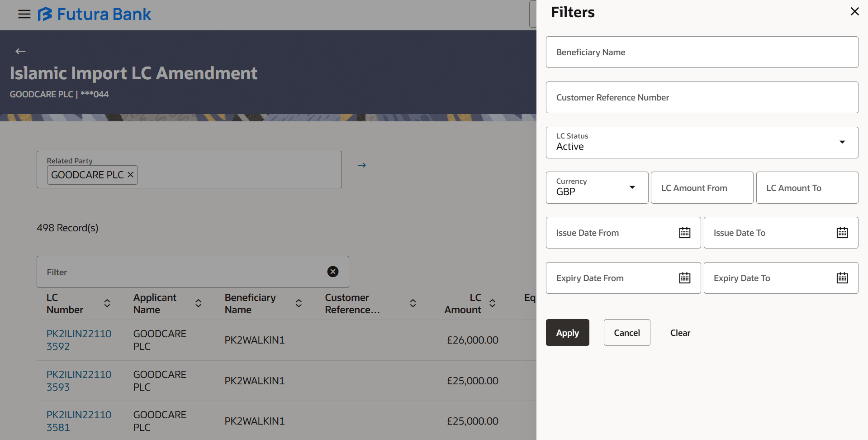
Task: Focus the LC Amount From field
Action: click(702, 187)
